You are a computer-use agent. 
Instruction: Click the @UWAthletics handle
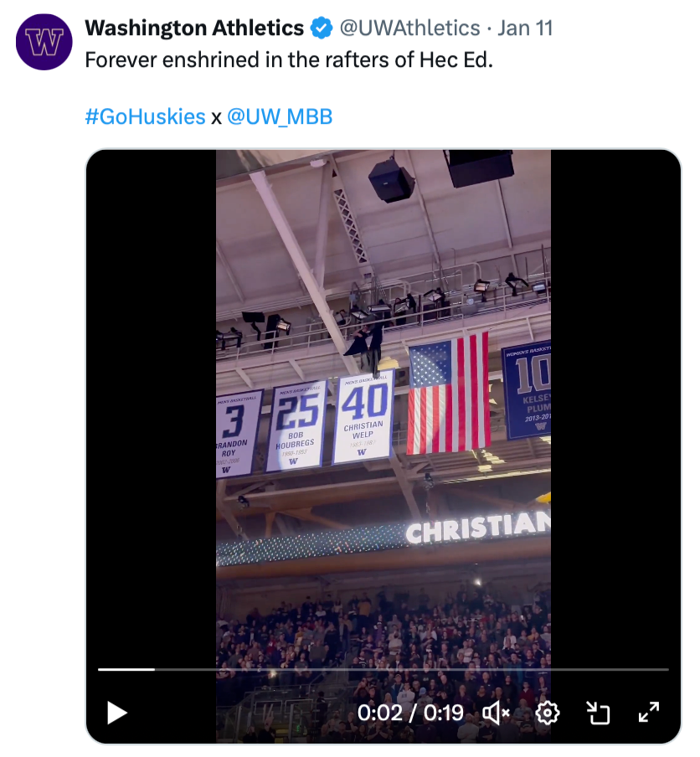click(x=409, y=28)
